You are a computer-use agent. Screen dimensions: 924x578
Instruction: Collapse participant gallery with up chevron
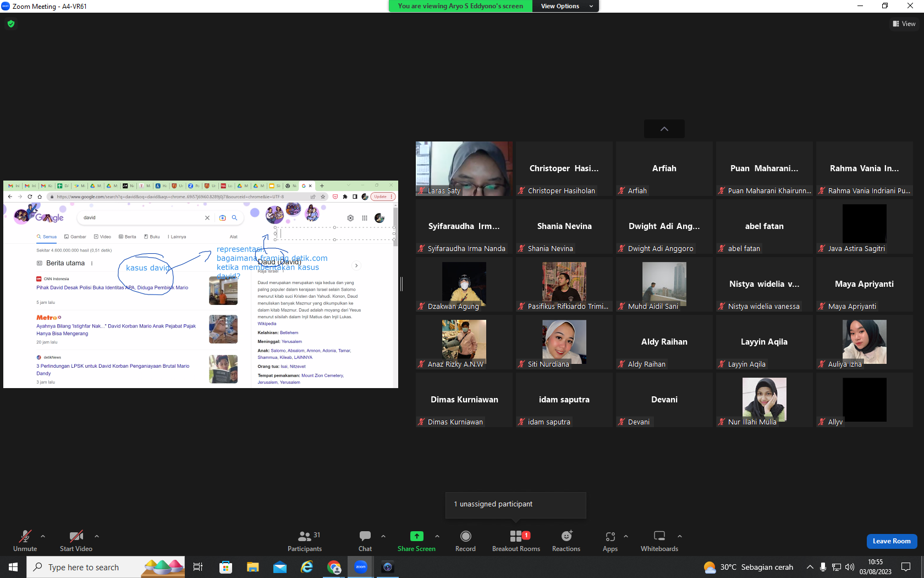coord(664,129)
